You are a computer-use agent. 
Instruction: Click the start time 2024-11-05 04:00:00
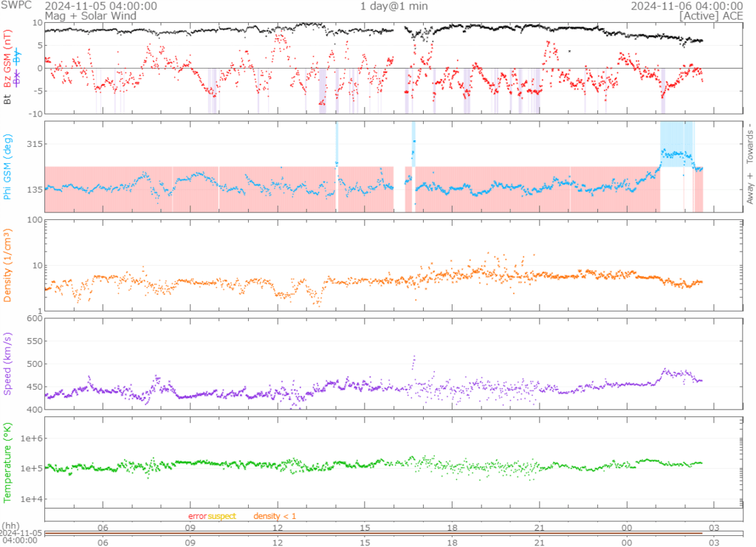(x=100, y=6)
